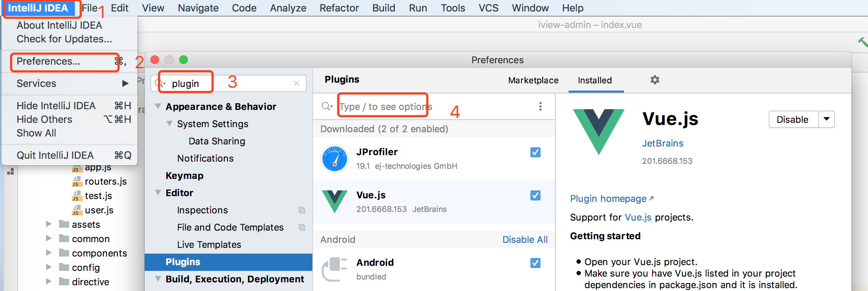Click the JProfiler plugin icon
Image resolution: width=868 pixels, height=291 pixels.
(335, 159)
